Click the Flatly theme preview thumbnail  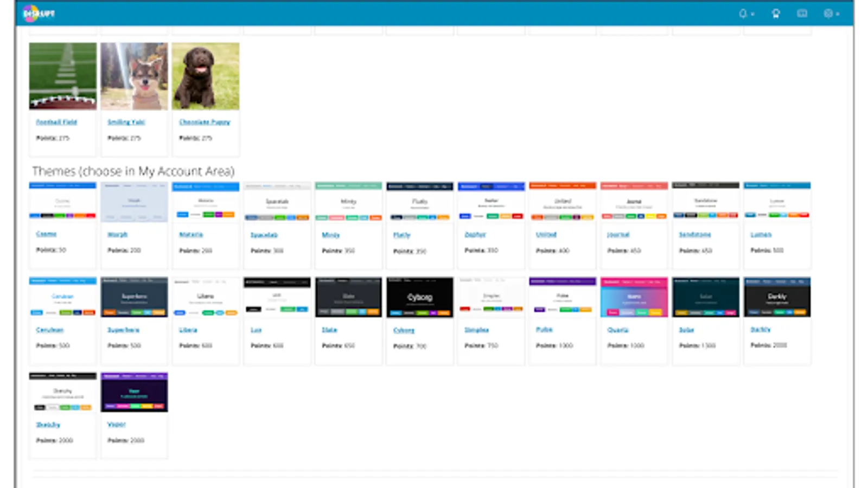[420, 201]
